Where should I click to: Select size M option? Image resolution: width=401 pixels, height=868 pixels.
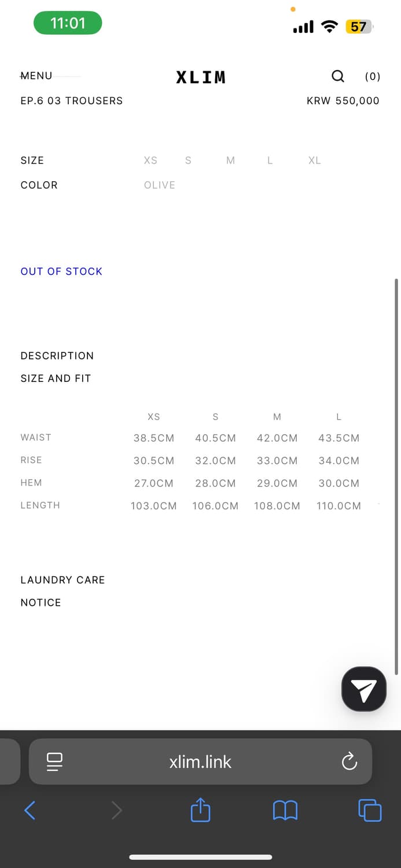coord(230,160)
